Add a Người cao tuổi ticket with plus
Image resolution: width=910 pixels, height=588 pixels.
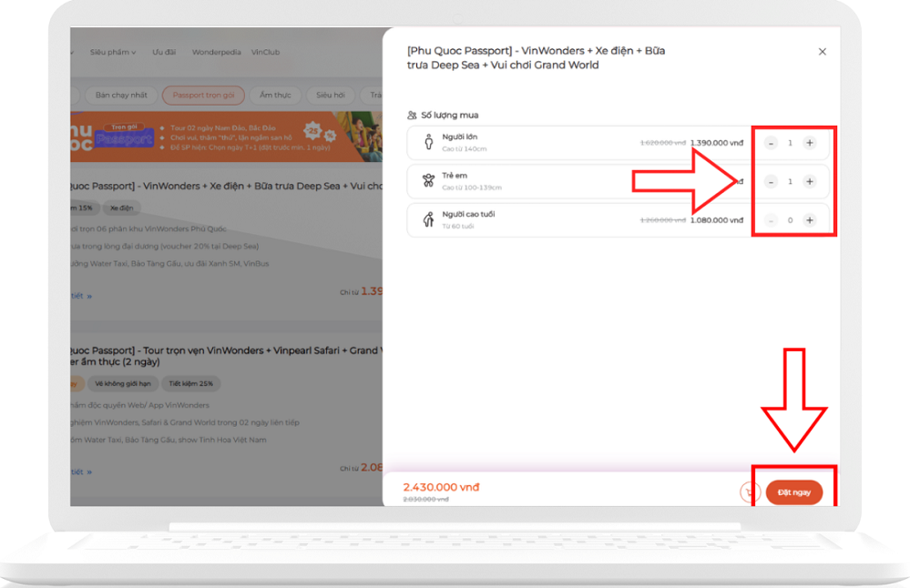(x=810, y=220)
